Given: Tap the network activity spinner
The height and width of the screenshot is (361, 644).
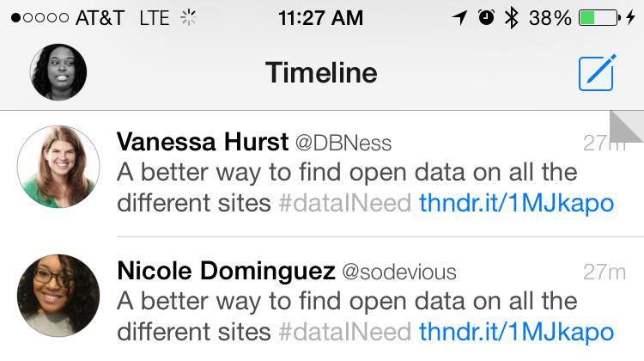Looking at the screenshot, I should 189,18.
